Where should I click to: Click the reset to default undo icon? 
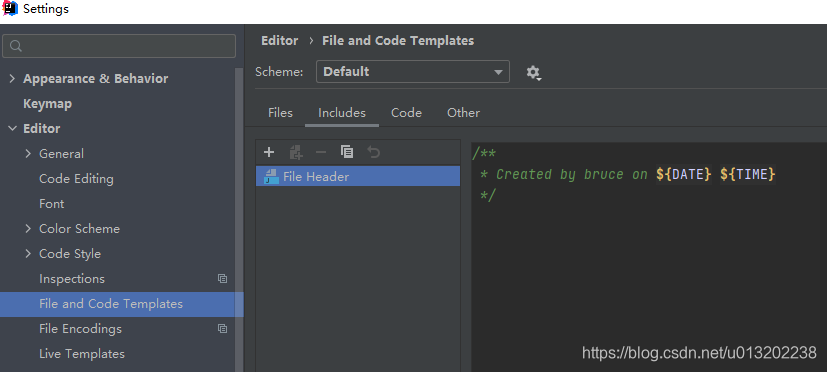click(373, 152)
